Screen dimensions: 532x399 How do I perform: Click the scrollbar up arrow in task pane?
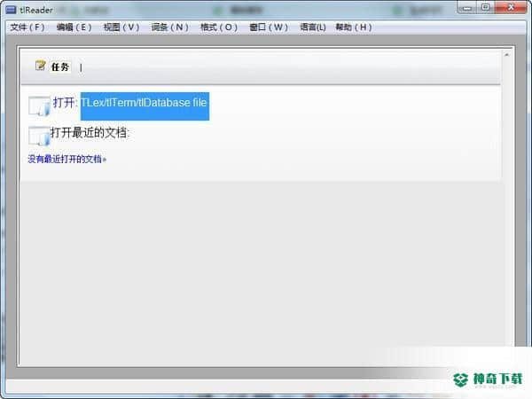[x=506, y=55]
